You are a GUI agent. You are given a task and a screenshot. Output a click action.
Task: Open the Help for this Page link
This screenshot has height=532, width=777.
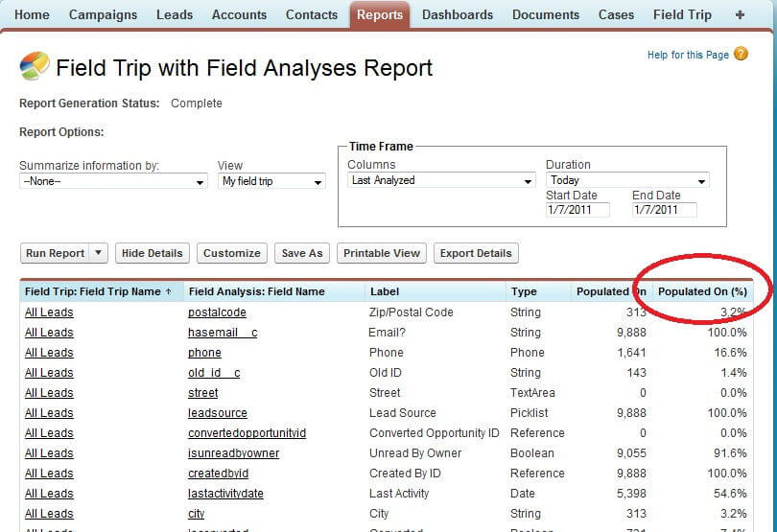(688, 55)
